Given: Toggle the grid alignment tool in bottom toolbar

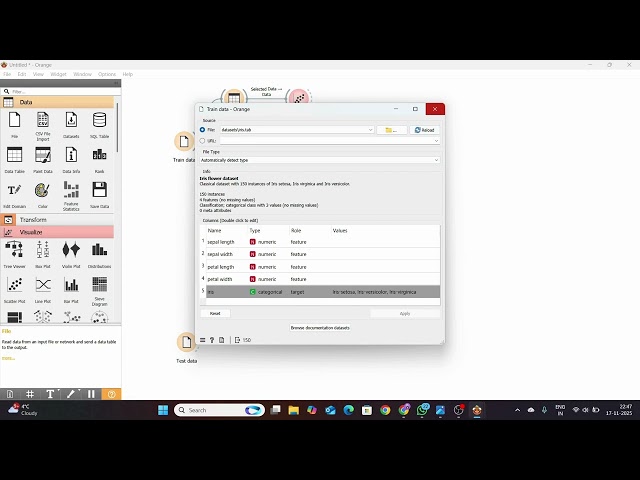Looking at the screenshot, I should [30, 394].
